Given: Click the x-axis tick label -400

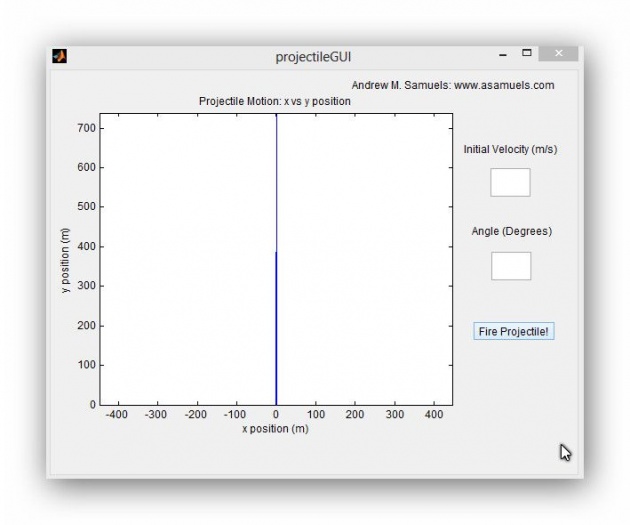Looking at the screenshot, I should 117,414.
